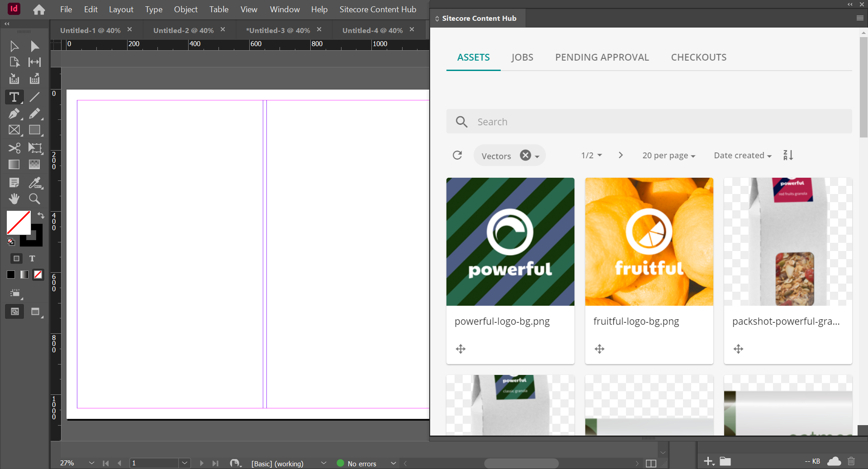Swap fill and stroke colors

[40, 216]
